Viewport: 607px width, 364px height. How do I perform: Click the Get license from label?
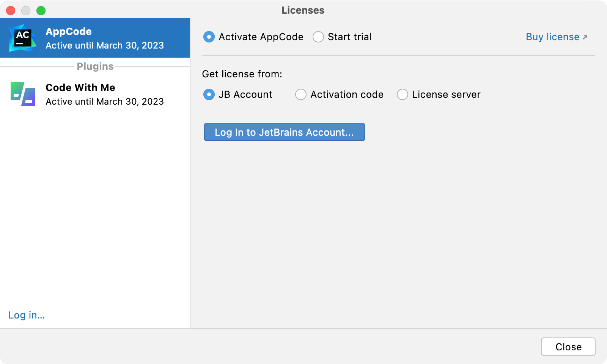click(x=242, y=74)
